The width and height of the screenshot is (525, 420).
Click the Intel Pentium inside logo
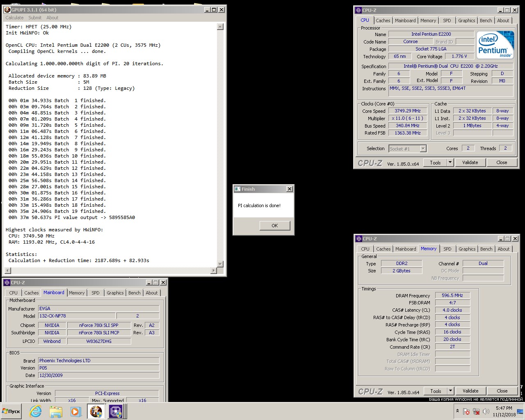coord(495,45)
